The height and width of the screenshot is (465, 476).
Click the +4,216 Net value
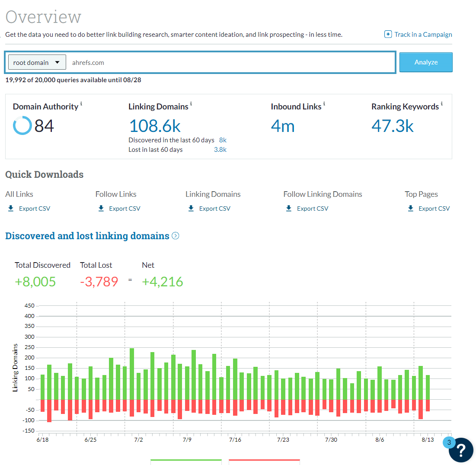[163, 282]
